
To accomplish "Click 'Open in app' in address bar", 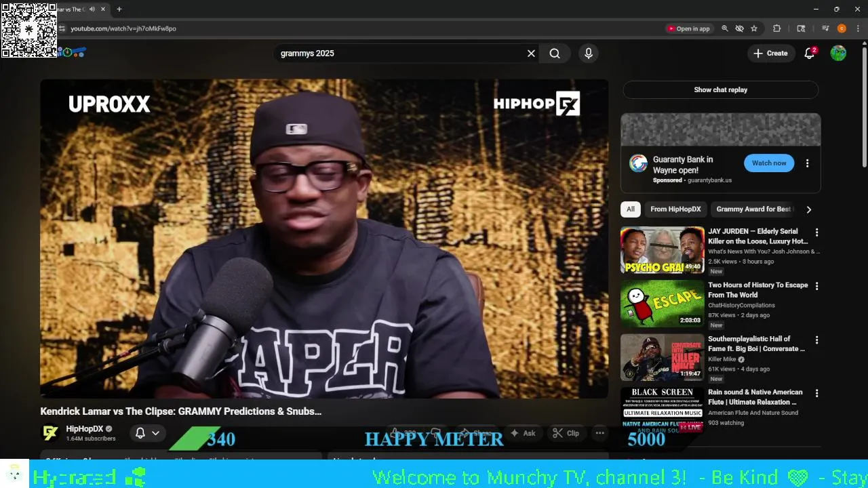I will tap(688, 28).
